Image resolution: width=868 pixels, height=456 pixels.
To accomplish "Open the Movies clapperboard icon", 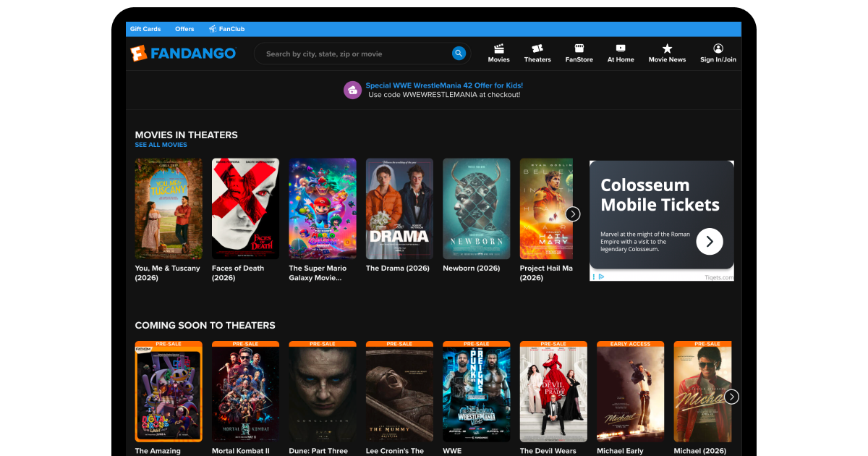I will [498, 48].
